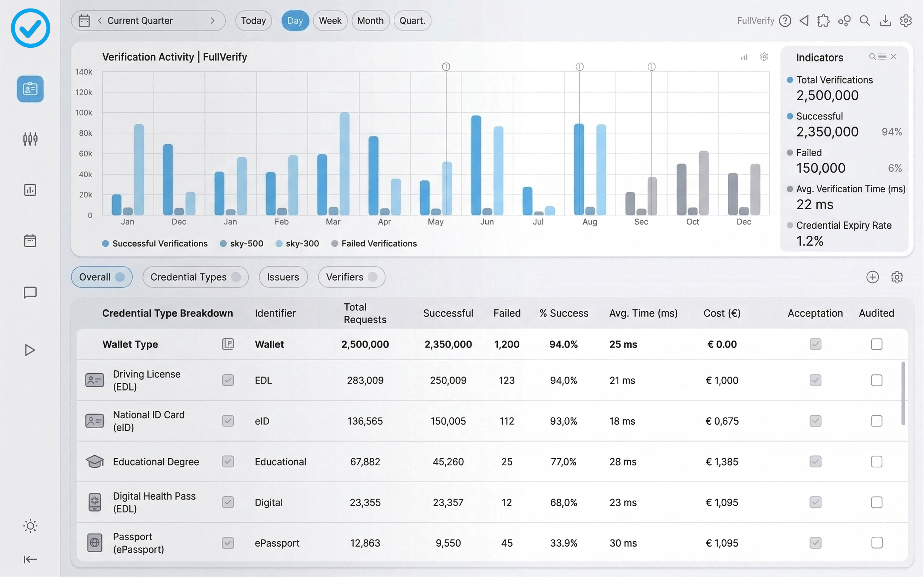
Task: Expand the next quarter with the right chevron
Action: tap(213, 21)
